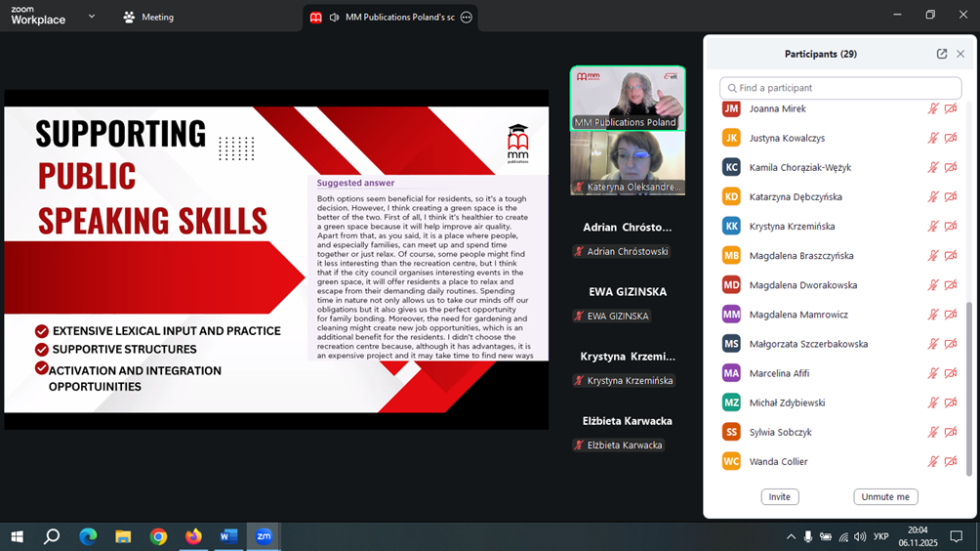
Task: Open the Zoom app from the taskbar
Action: [x=264, y=536]
